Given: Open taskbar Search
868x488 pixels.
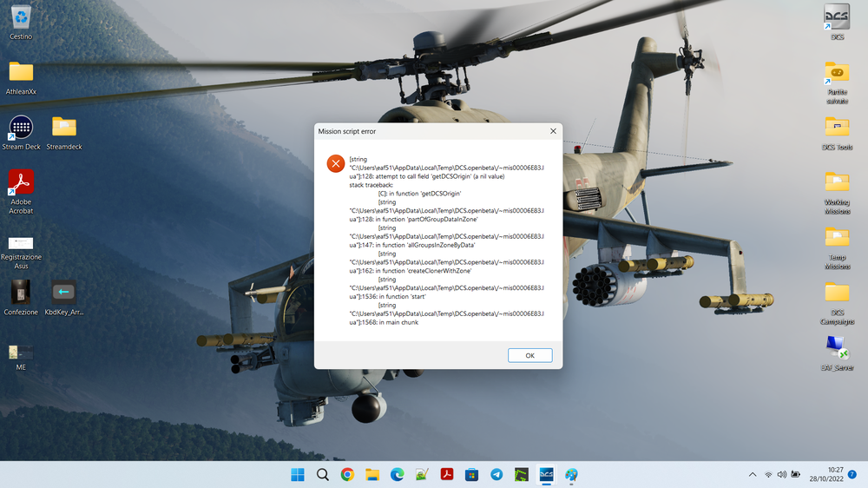Looking at the screenshot, I should (x=323, y=475).
